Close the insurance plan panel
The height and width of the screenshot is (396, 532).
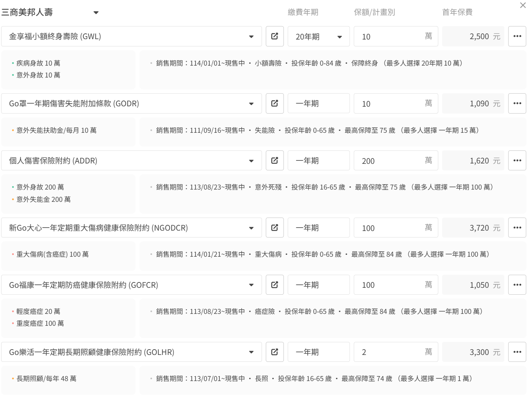pyautogui.click(x=523, y=5)
